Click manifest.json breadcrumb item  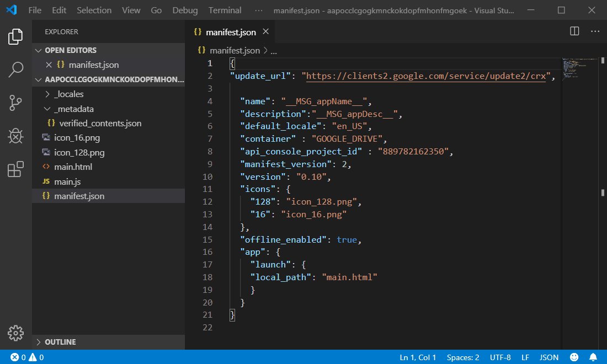[235, 50]
